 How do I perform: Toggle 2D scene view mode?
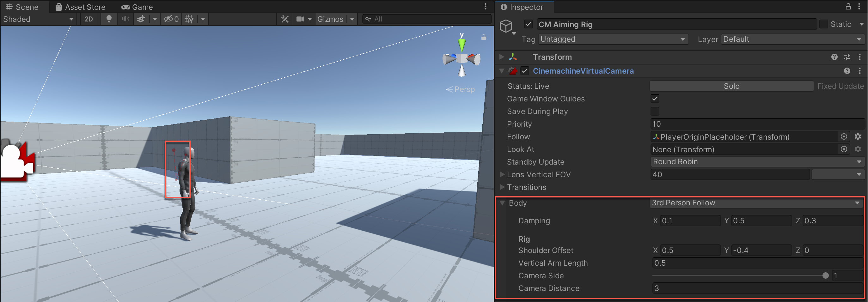pyautogui.click(x=89, y=19)
